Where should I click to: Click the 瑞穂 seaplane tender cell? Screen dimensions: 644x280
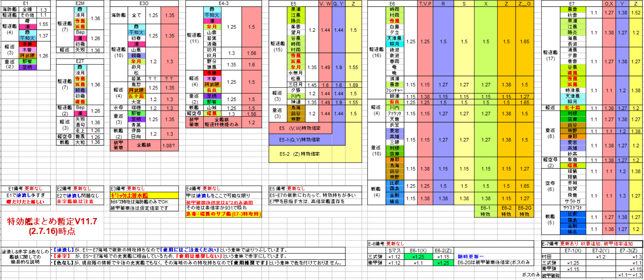[136, 107]
